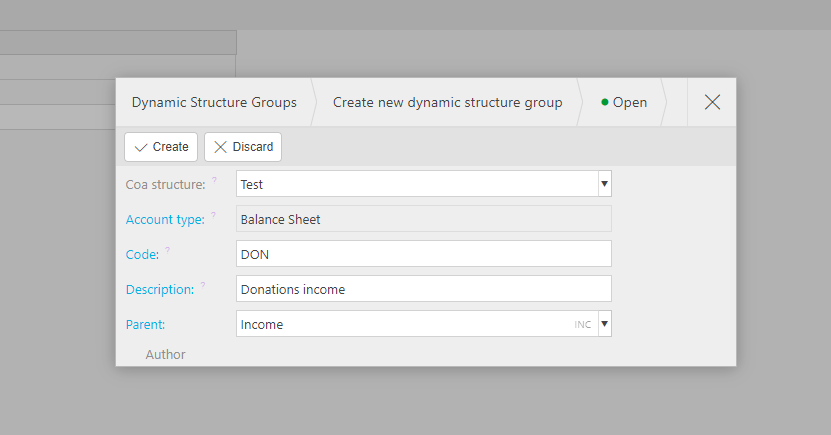The width and height of the screenshot is (831, 435).
Task: Focus the Code input containing DON
Action: 423,254
